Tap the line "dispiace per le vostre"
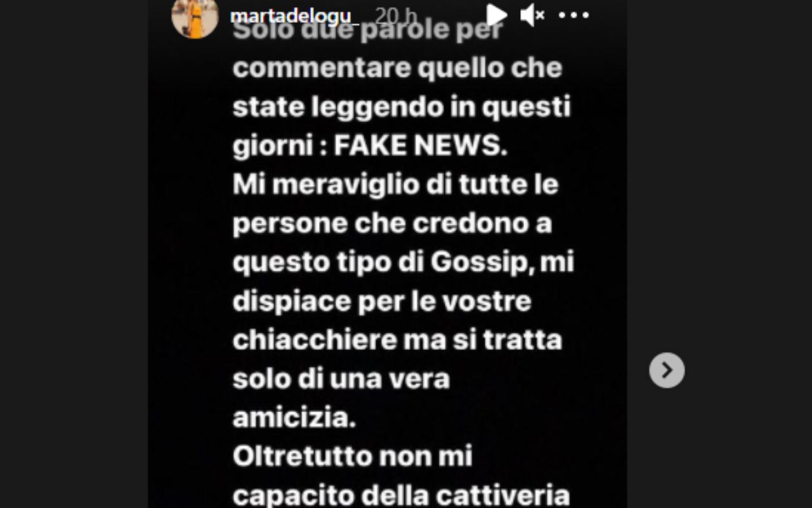This screenshot has width=812, height=508. click(x=381, y=302)
